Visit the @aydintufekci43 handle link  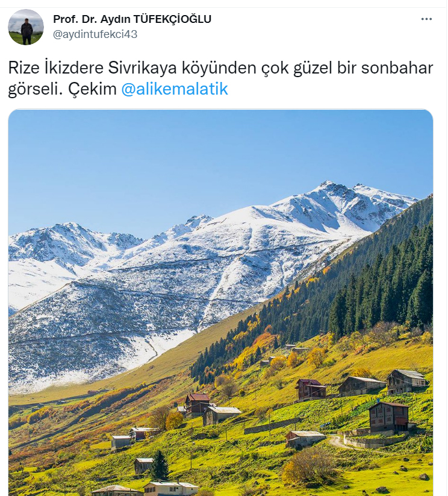(95, 34)
